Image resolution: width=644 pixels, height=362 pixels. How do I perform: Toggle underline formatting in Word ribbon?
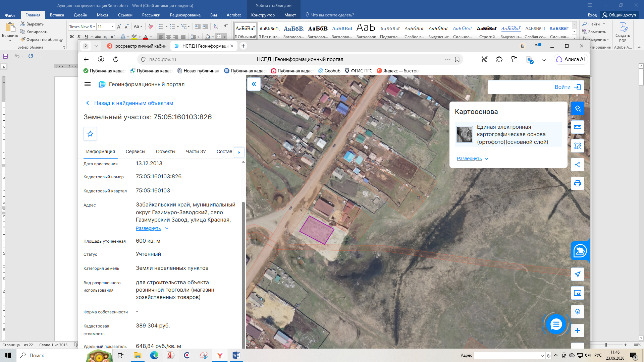86,37
